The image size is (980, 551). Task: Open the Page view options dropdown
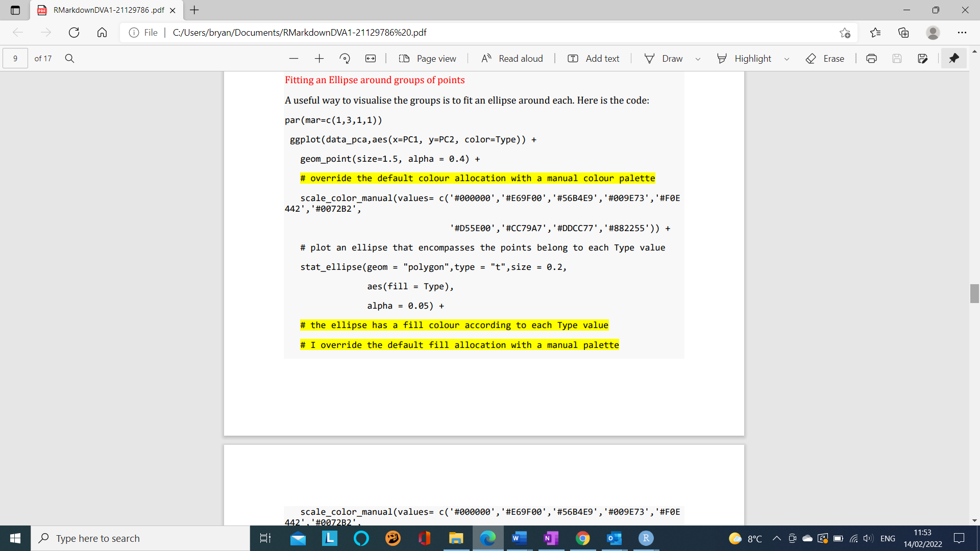coord(428,58)
